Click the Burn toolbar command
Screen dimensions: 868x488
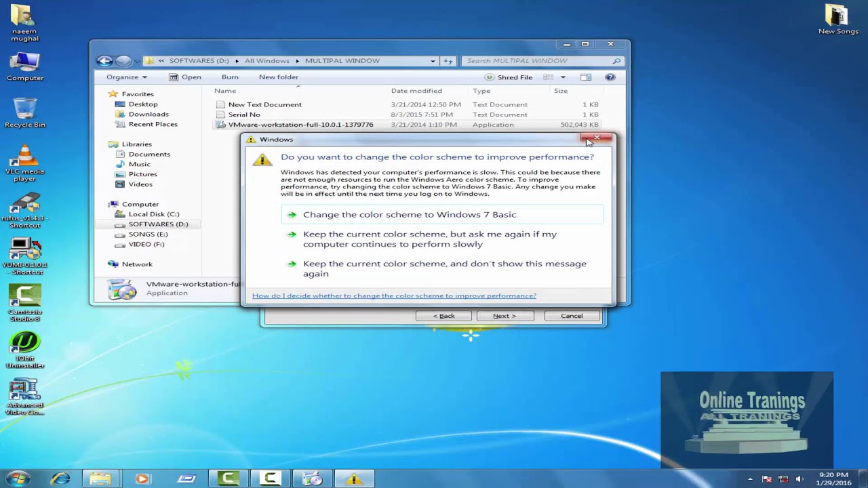point(230,77)
